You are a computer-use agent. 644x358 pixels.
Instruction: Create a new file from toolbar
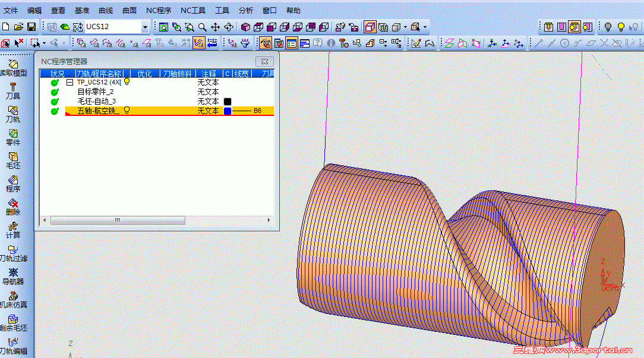point(6,27)
